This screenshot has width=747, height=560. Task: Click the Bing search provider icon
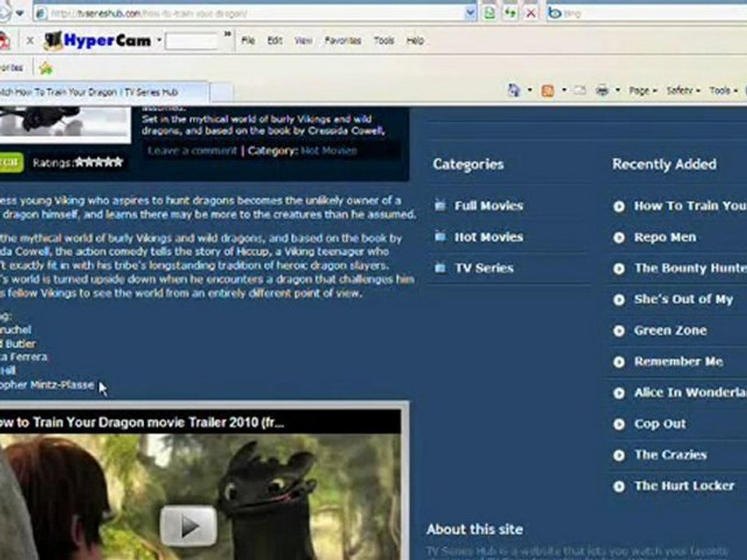(x=555, y=13)
